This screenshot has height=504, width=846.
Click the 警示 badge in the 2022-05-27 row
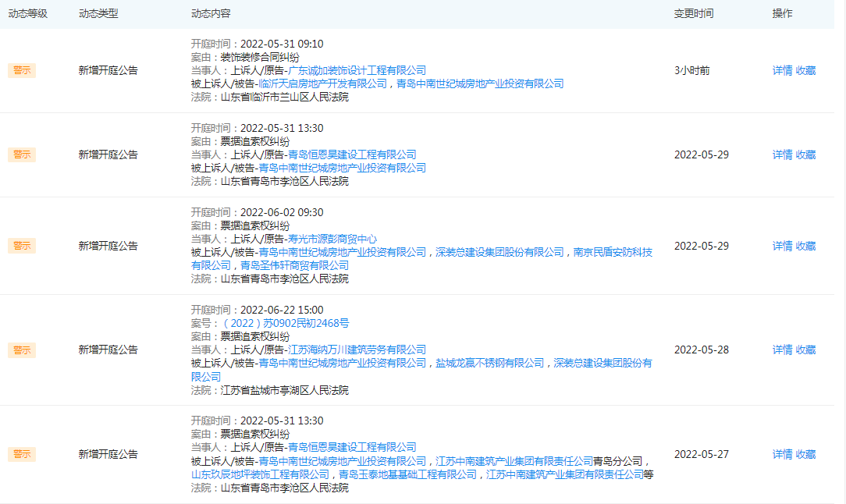[x=22, y=454]
